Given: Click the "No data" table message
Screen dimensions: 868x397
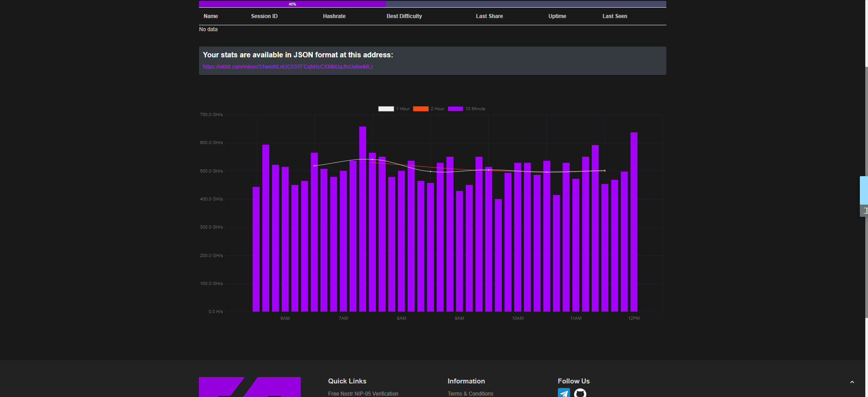Looking at the screenshot, I should click(x=208, y=29).
